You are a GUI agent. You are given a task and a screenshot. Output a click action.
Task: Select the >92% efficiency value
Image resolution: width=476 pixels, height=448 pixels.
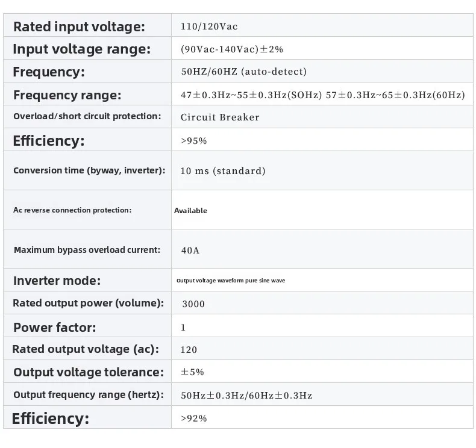pyautogui.click(x=193, y=418)
